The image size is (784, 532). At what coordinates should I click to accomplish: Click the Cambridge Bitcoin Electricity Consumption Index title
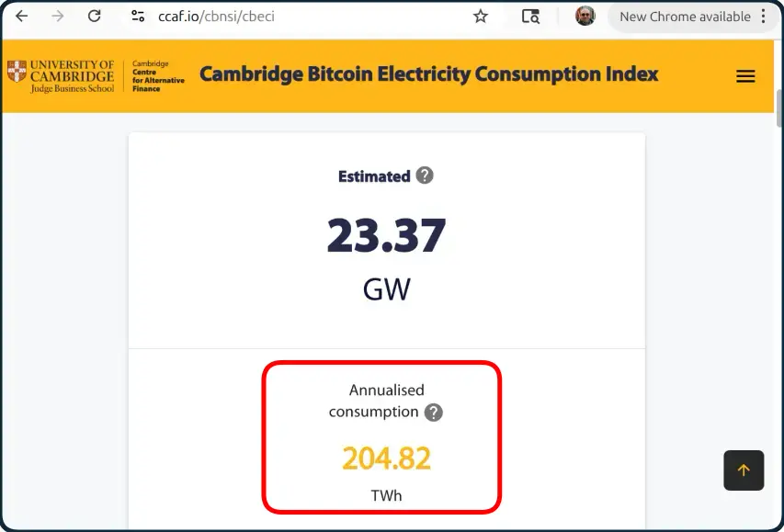[429, 74]
